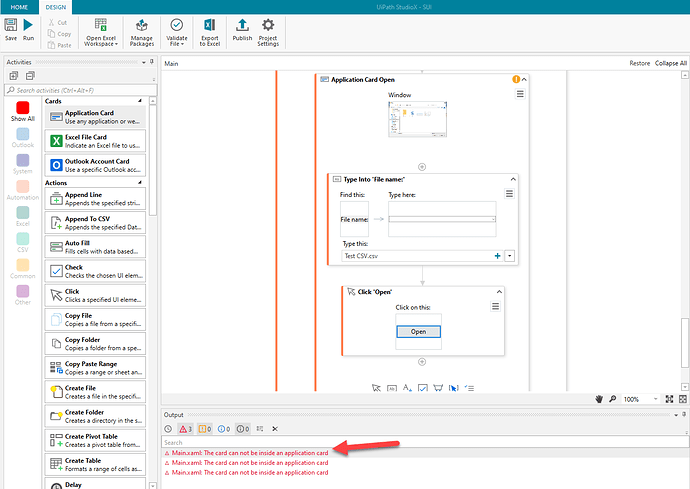The image size is (690, 489).
Task: Open Click 'Open' card hamburger menu
Action: click(495, 306)
